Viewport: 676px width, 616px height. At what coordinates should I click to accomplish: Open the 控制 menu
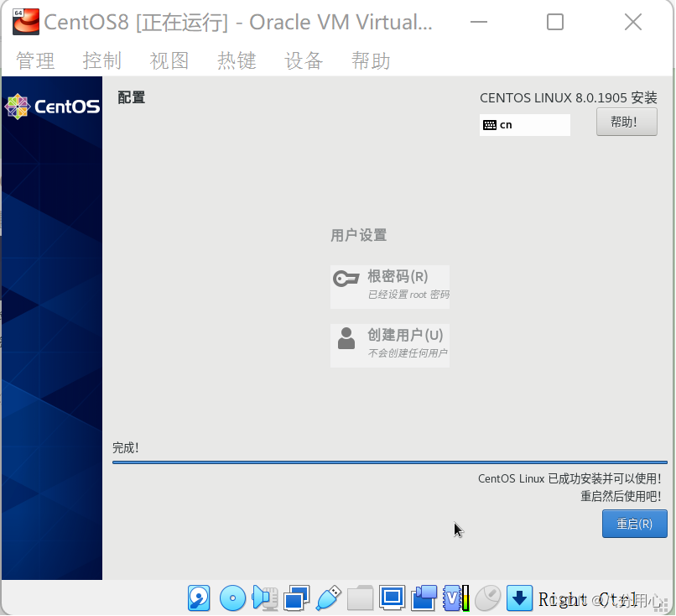102,60
